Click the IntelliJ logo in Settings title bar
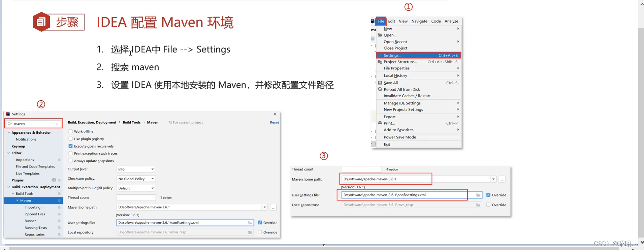The image size is (644, 250). tap(8, 114)
